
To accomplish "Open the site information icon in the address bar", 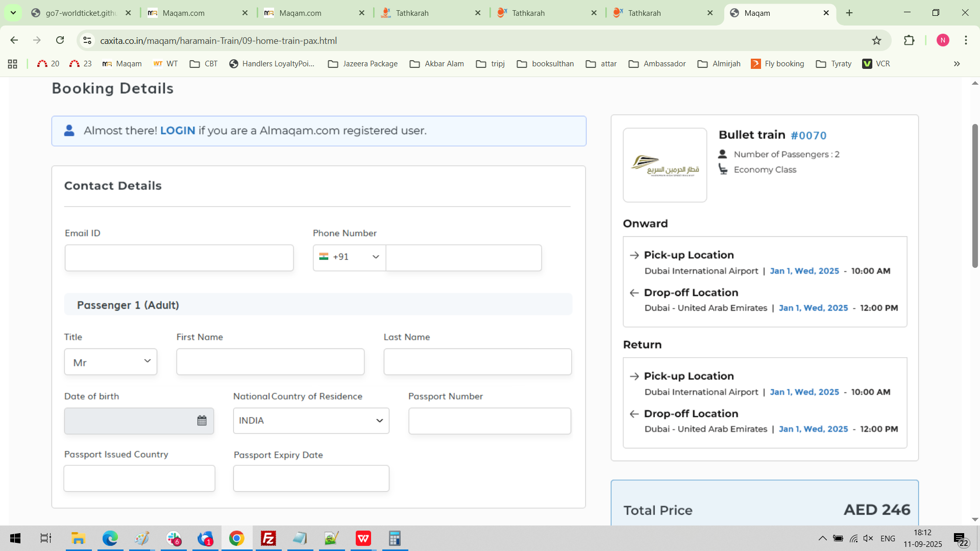I will [87, 40].
